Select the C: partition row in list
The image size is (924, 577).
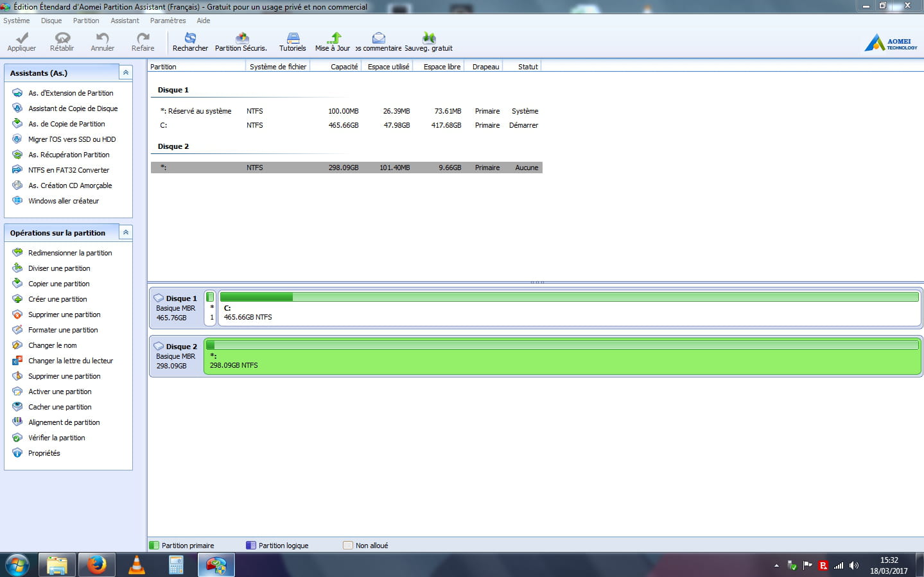tap(347, 125)
